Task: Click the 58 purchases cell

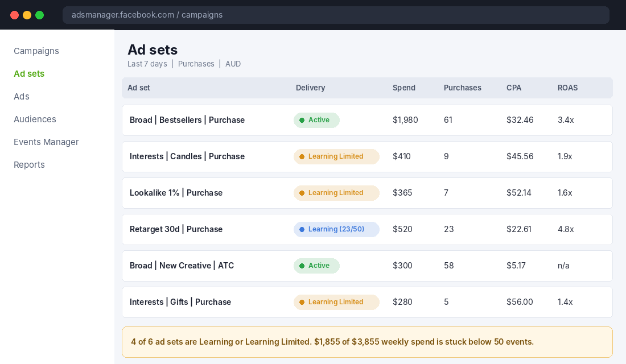Action: (449, 266)
